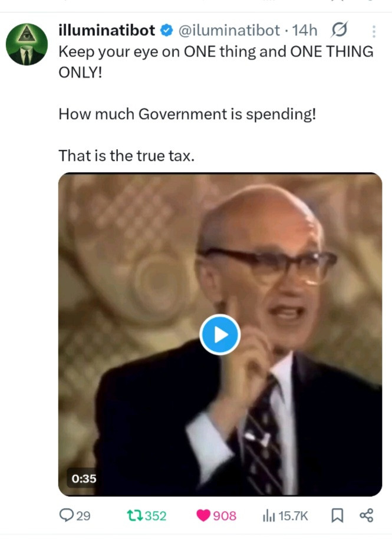Click the 14h timestamp
This screenshot has width=392, height=540.
[x=305, y=30]
